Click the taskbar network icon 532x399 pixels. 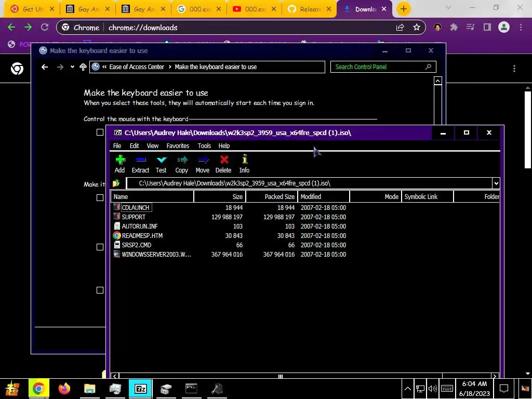pyautogui.click(x=420, y=389)
